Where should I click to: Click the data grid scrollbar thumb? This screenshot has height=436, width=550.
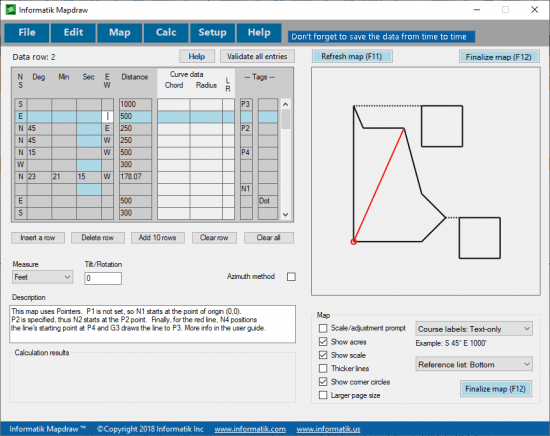pos(286,119)
